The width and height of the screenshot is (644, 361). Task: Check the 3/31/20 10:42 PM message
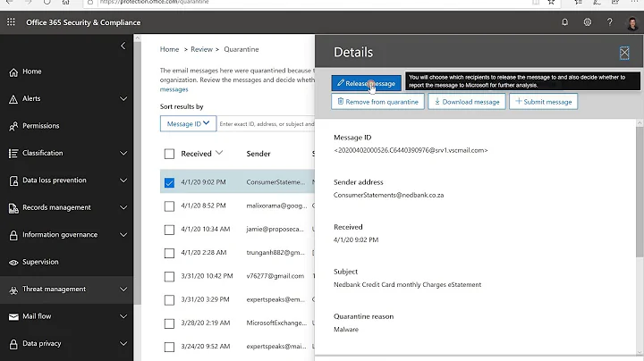[169, 276]
